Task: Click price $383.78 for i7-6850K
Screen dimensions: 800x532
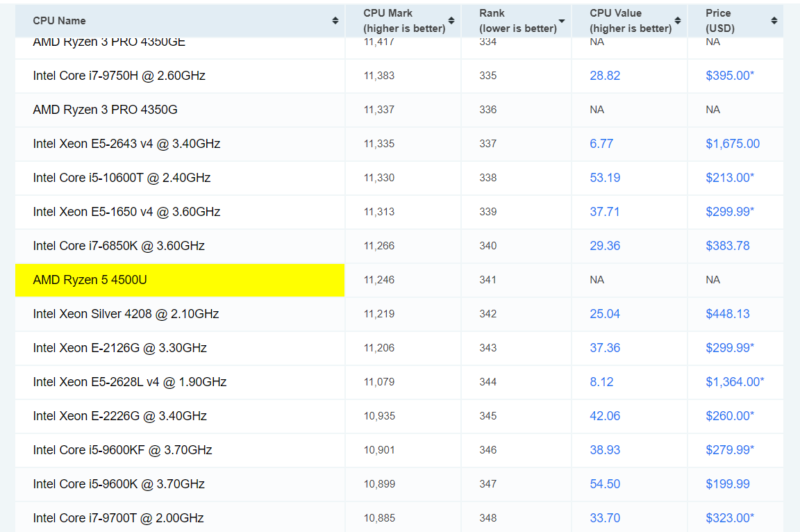Action: [728, 246]
